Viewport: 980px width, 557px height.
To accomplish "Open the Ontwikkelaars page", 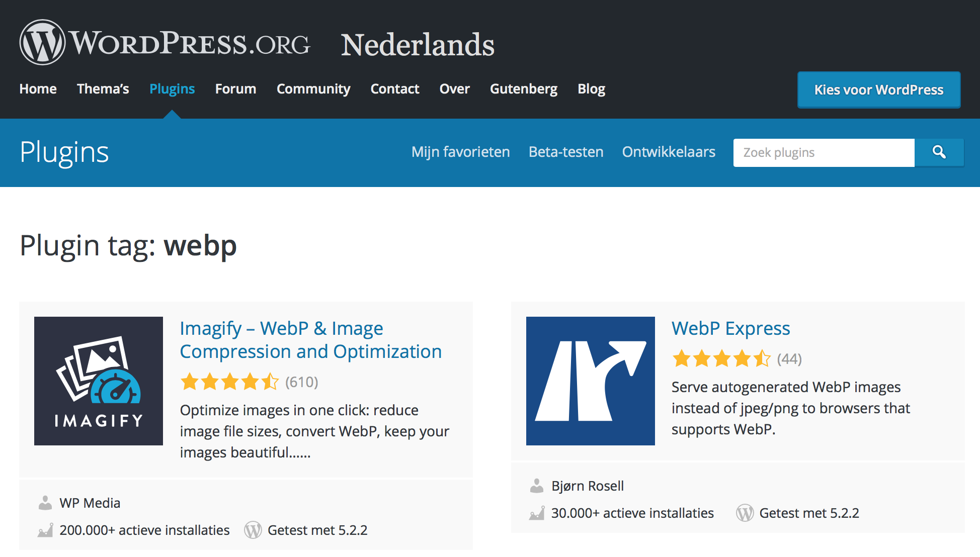I will (x=669, y=152).
